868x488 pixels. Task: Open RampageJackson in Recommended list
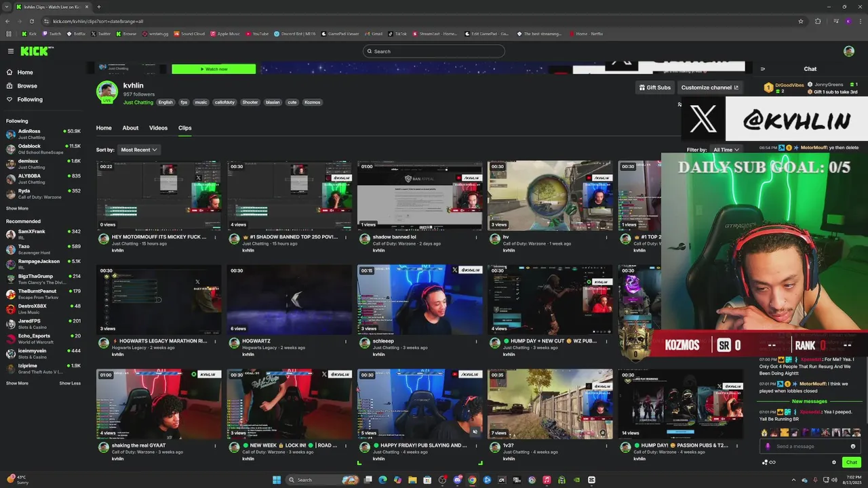tap(43, 264)
